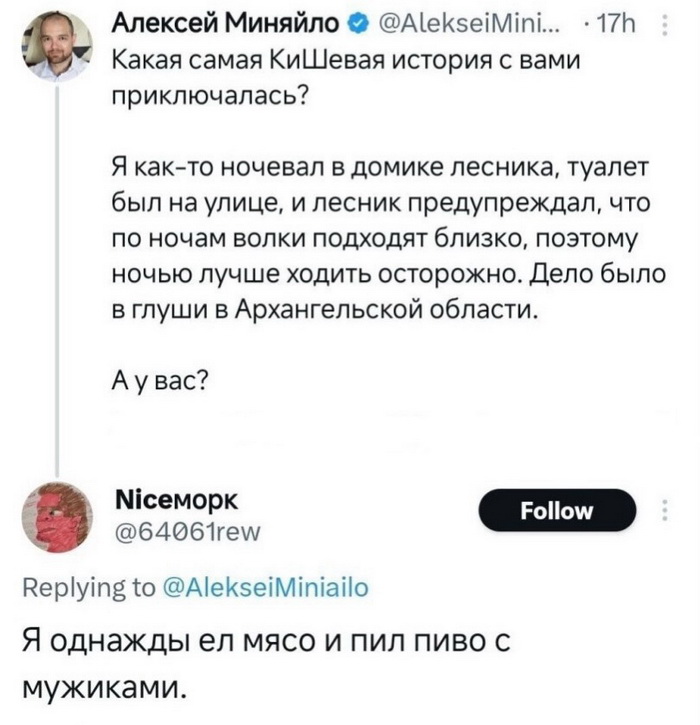Open more options on Алексей's tweet
The width and height of the screenshot is (700, 725).
(x=665, y=25)
